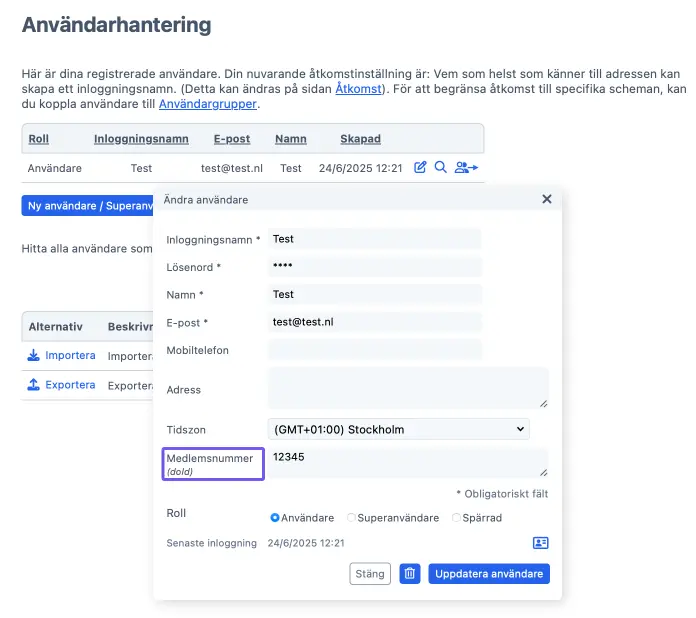Viewport: 696px width, 618px height.
Task: Click the magnifier icon in Test row
Action: (440, 167)
